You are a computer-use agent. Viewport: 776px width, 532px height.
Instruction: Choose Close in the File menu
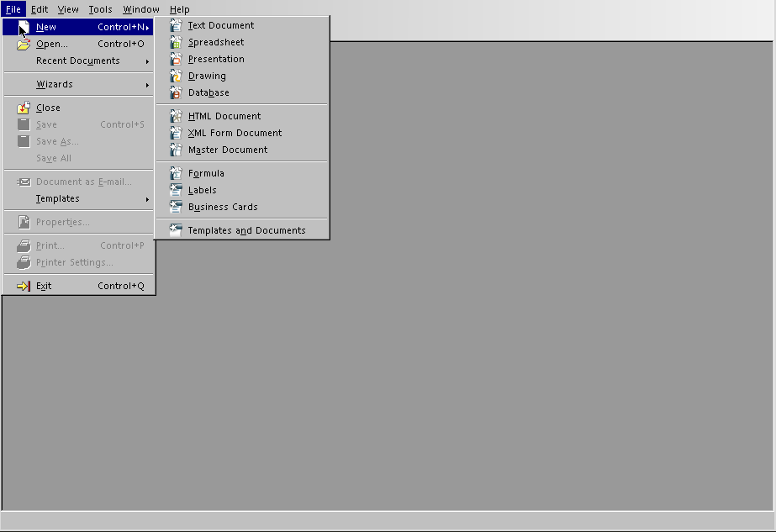(78, 108)
